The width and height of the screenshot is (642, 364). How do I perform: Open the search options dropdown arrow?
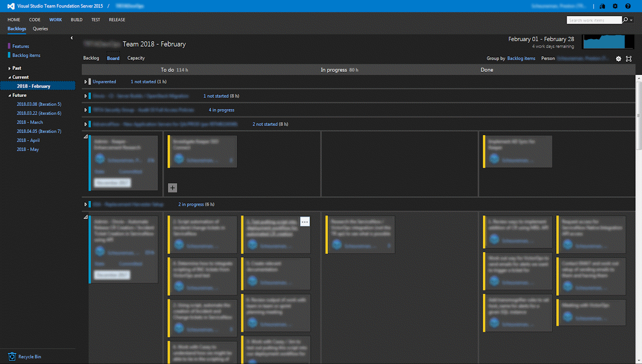(x=631, y=20)
